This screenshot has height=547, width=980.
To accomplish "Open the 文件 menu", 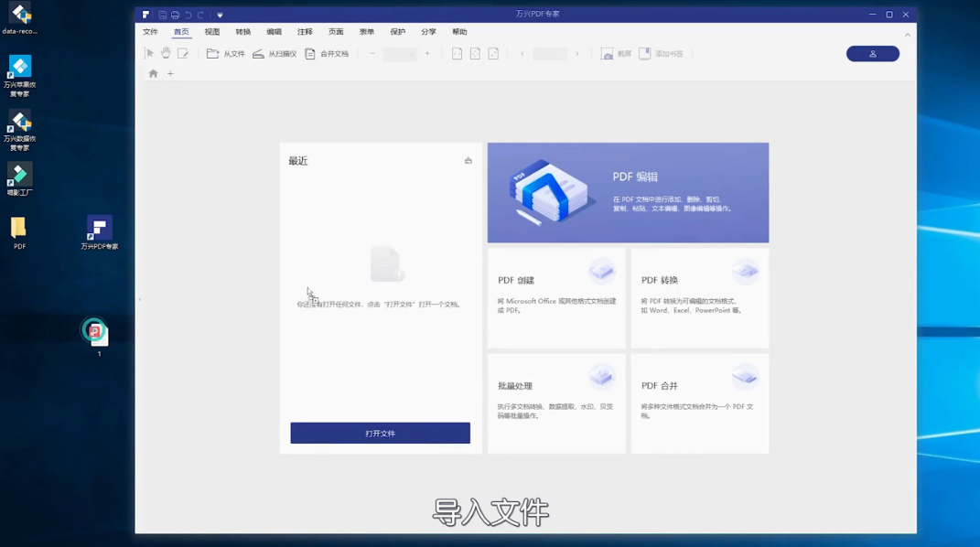I will tap(151, 32).
